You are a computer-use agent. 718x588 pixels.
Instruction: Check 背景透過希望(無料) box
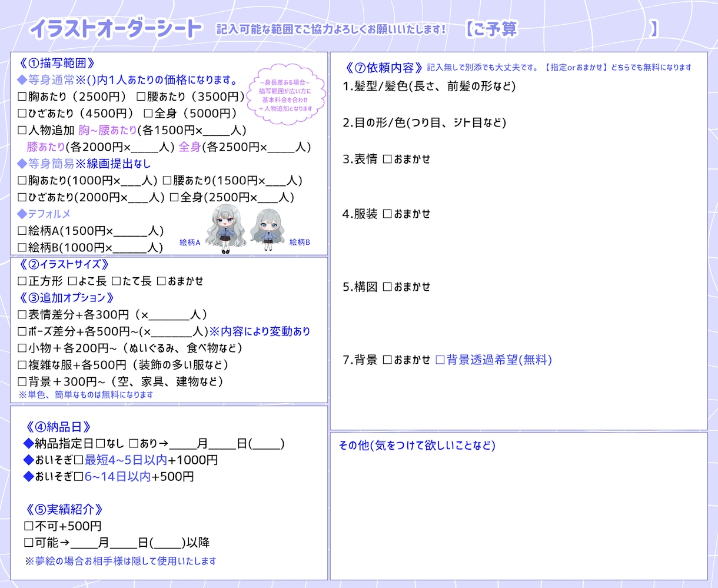click(x=440, y=360)
